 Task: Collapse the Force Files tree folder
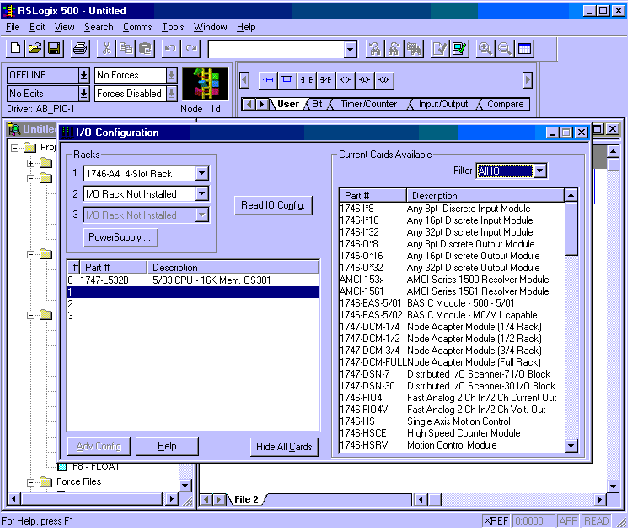click(31, 482)
